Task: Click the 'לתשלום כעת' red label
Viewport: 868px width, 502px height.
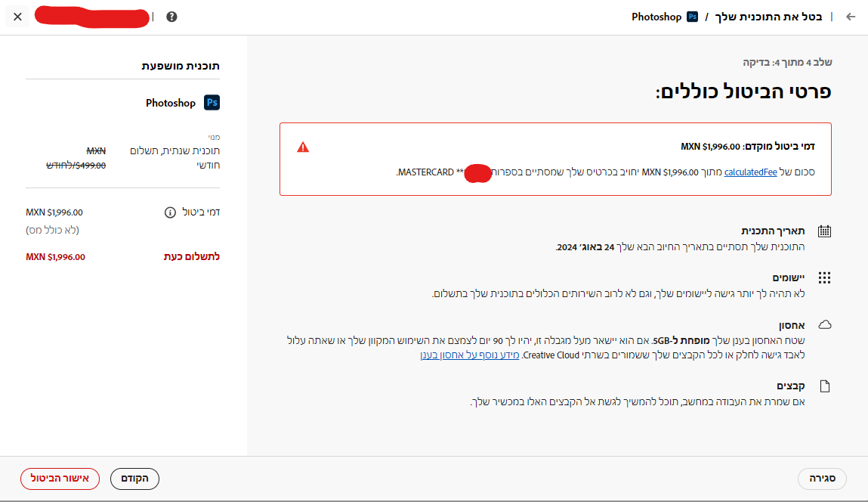Action: coord(192,256)
